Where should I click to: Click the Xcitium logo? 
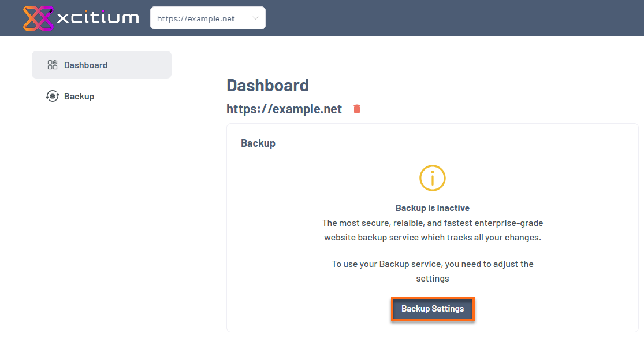click(x=81, y=18)
